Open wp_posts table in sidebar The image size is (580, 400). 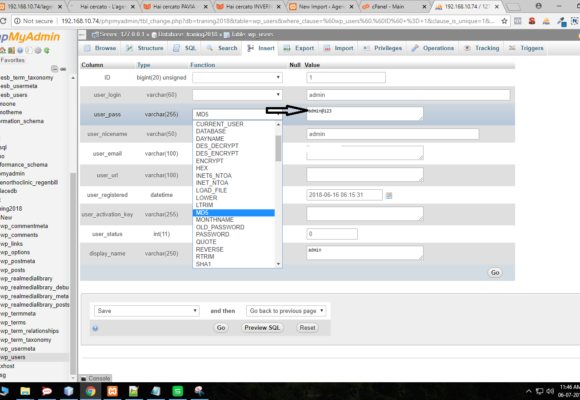(x=13, y=270)
